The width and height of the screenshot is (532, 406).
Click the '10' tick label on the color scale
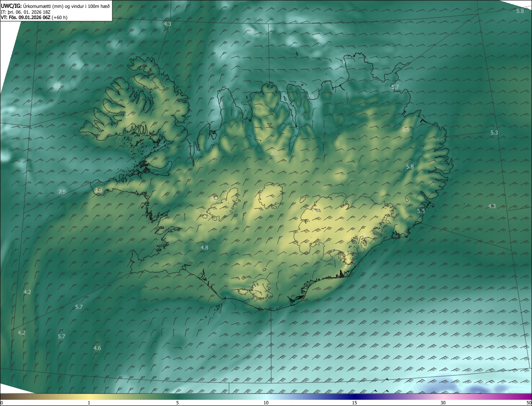click(x=266, y=403)
